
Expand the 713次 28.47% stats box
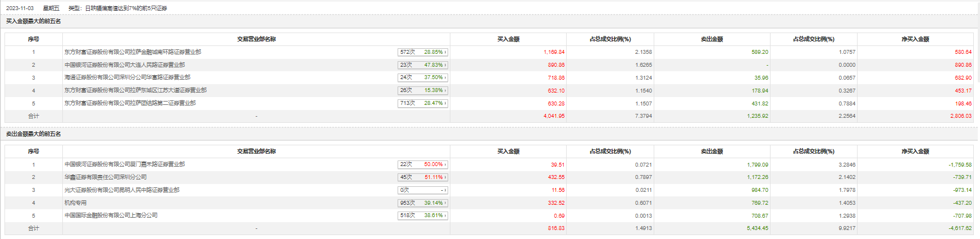[423, 103]
